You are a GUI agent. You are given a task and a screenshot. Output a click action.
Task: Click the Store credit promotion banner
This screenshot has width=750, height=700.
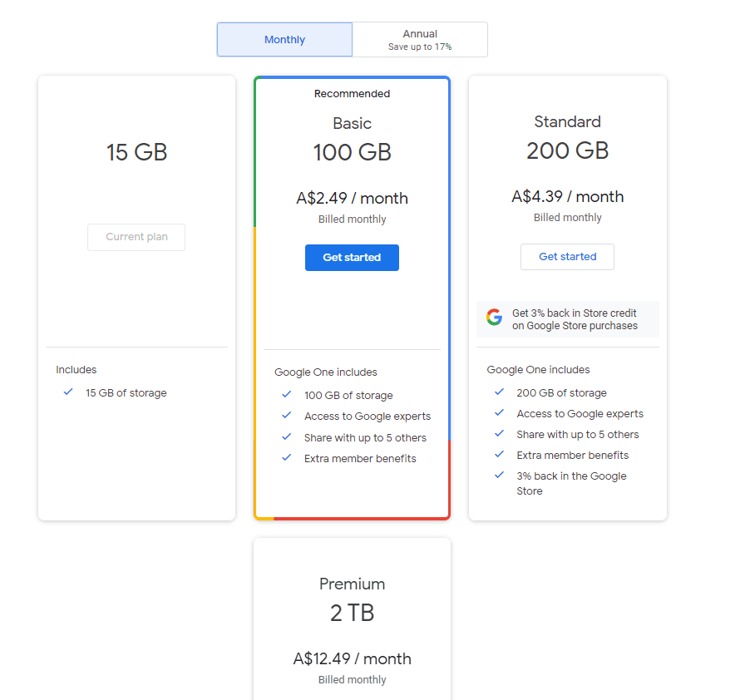point(567,317)
